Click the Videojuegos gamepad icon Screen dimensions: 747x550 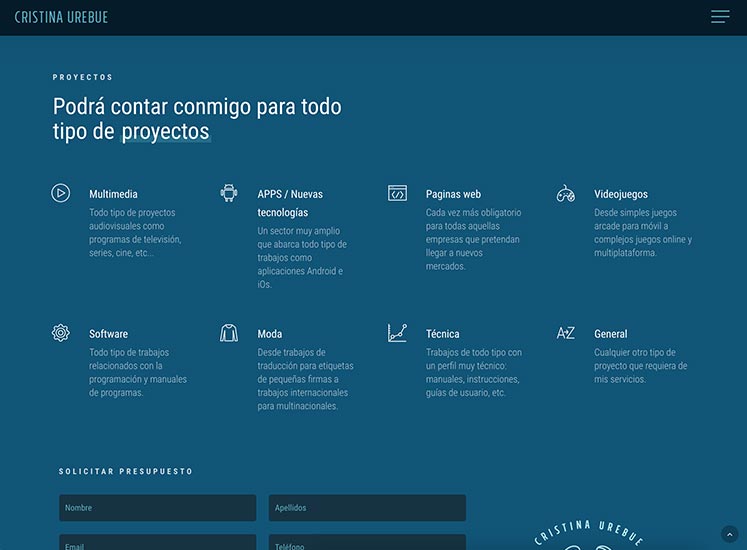[x=565, y=194]
